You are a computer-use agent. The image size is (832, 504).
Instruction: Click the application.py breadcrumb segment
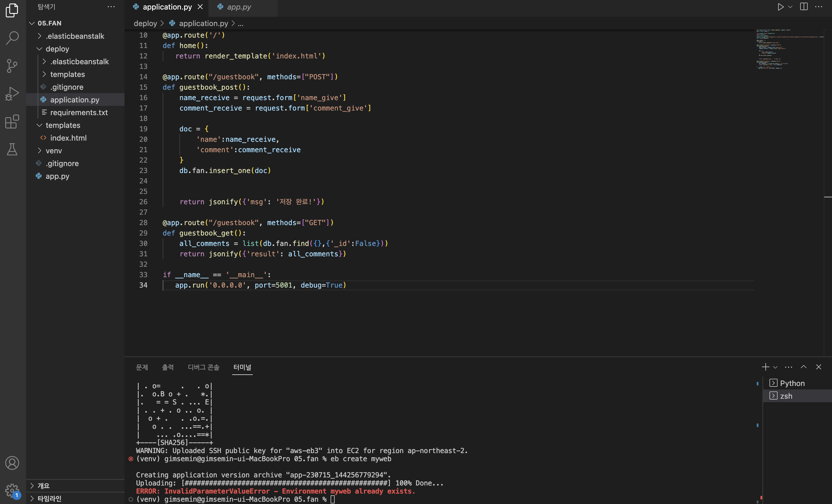[x=203, y=23]
